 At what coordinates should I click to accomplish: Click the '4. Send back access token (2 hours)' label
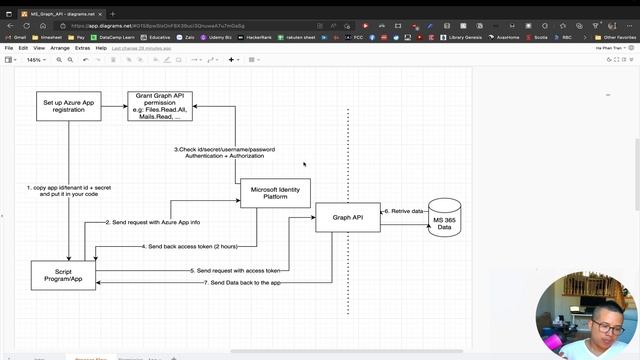coord(190,247)
